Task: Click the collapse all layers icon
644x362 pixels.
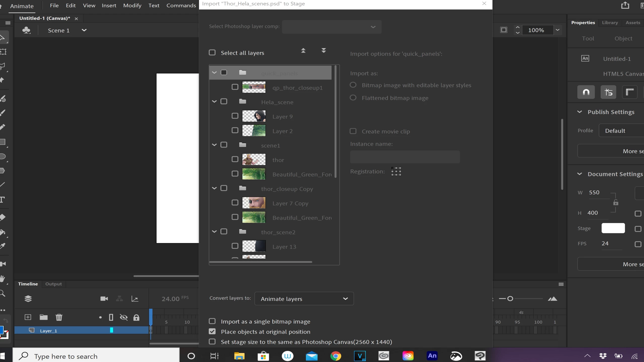Action: coord(303,51)
